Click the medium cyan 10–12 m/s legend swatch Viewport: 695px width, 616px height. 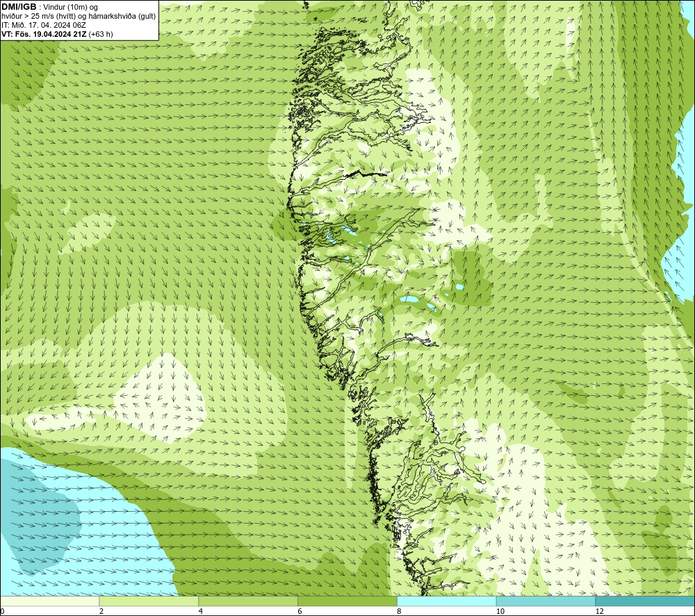[546, 601]
